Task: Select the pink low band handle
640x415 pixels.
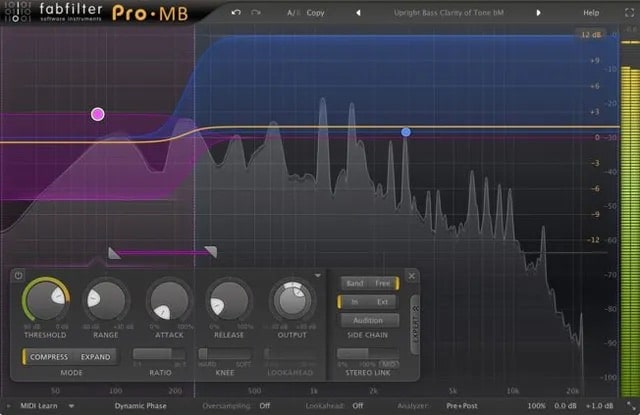Action: click(x=98, y=114)
